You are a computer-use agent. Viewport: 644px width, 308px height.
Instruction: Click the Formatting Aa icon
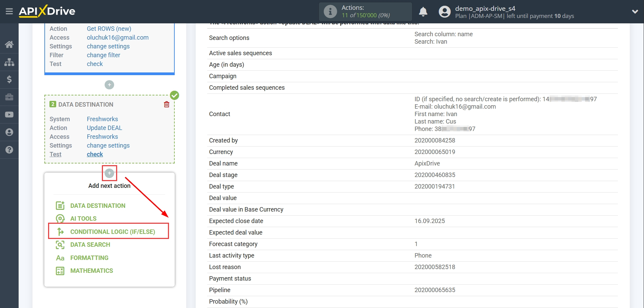(x=60, y=258)
